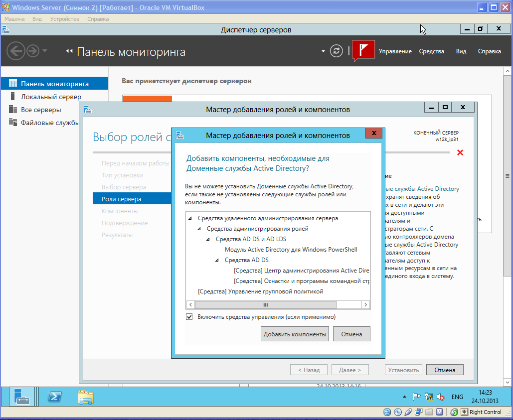This screenshot has width=513, height=420.
Task: Select Перед началом работы wizard step
Action: tap(135, 163)
